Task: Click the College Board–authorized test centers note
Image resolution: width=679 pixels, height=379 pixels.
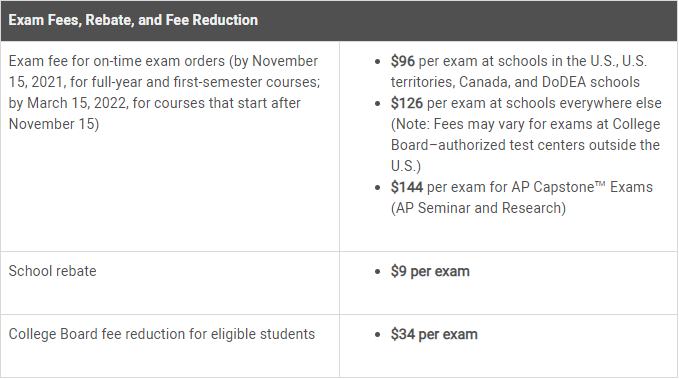Action: [525, 145]
